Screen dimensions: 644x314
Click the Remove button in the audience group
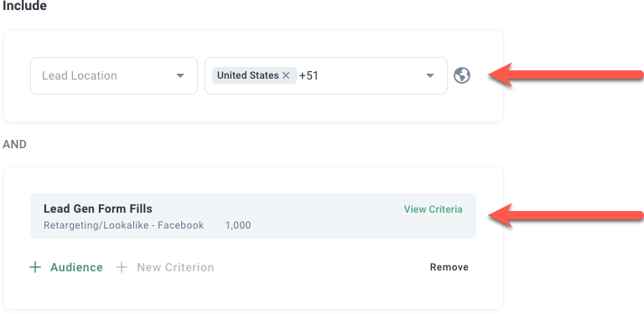tap(449, 267)
